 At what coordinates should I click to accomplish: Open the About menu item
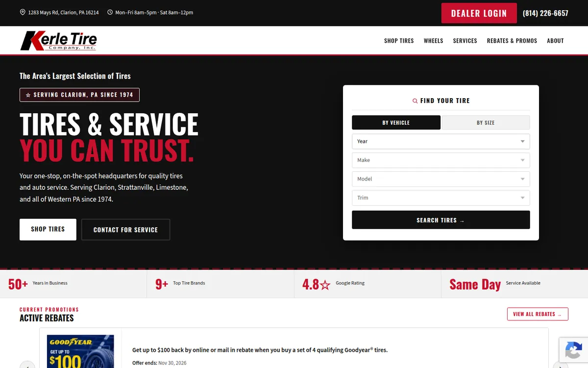[555, 41]
